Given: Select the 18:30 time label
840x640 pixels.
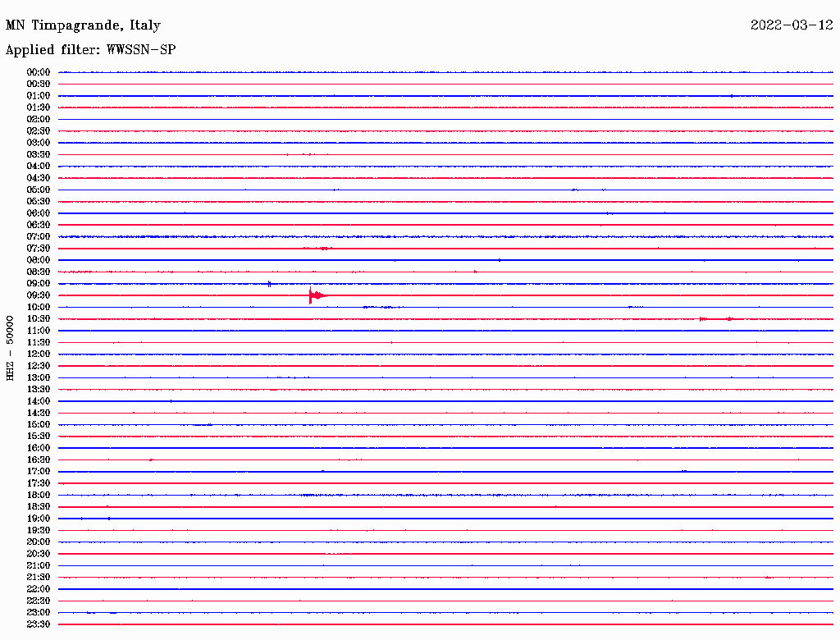Looking at the screenshot, I should click(x=39, y=507).
